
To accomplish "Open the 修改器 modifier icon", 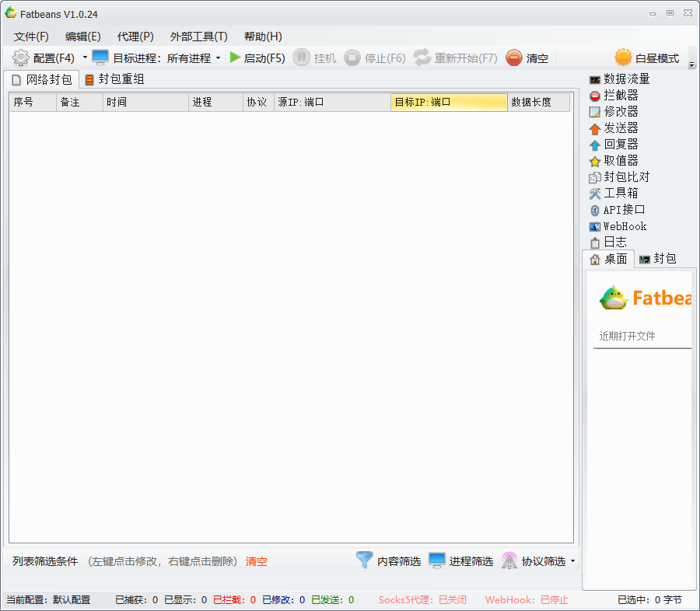I will 595,112.
